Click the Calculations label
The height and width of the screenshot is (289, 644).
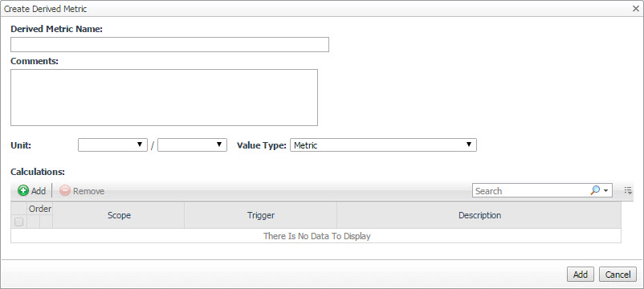[38, 172]
